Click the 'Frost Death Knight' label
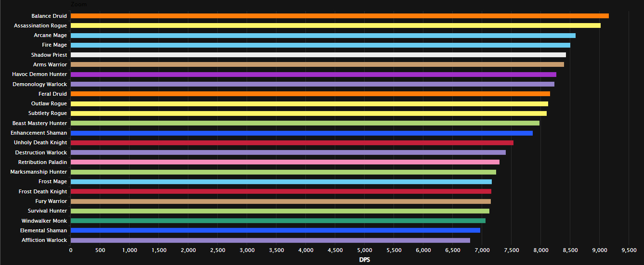Viewport: 644px width, 265px height. (43, 191)
